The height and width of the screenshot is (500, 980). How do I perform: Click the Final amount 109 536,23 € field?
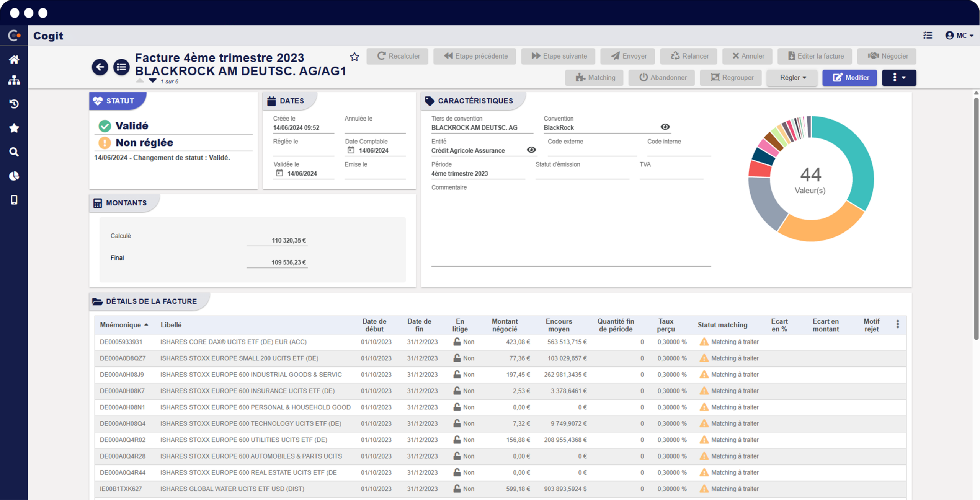(x=277, y=262)
